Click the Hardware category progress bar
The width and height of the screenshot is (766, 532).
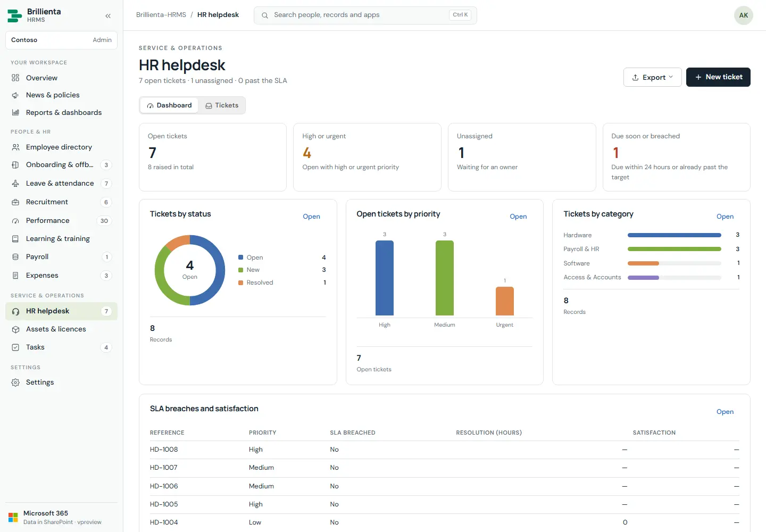(675, 235)
